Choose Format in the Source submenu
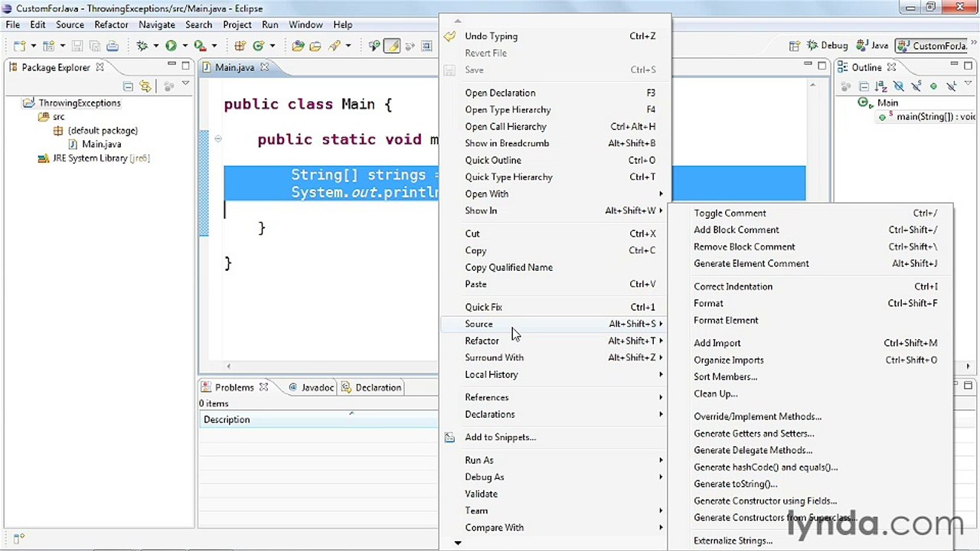 [x=811, y=303]
